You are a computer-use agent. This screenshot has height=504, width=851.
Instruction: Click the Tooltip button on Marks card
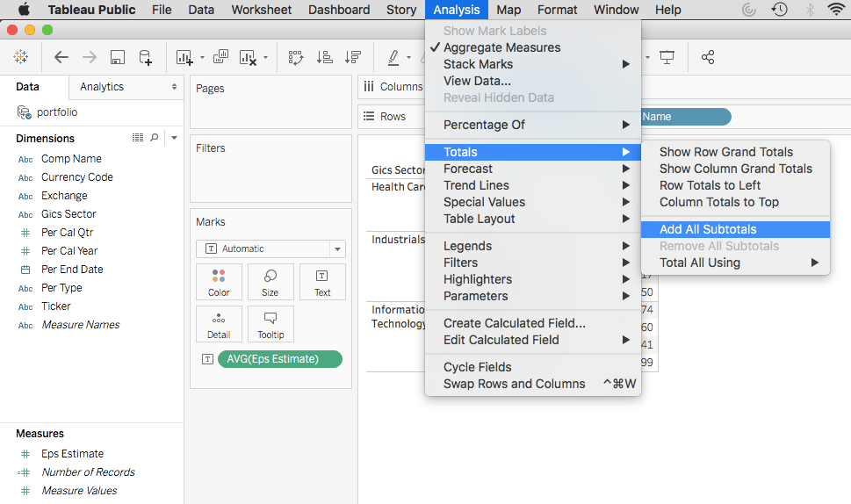tap(270, 323)
